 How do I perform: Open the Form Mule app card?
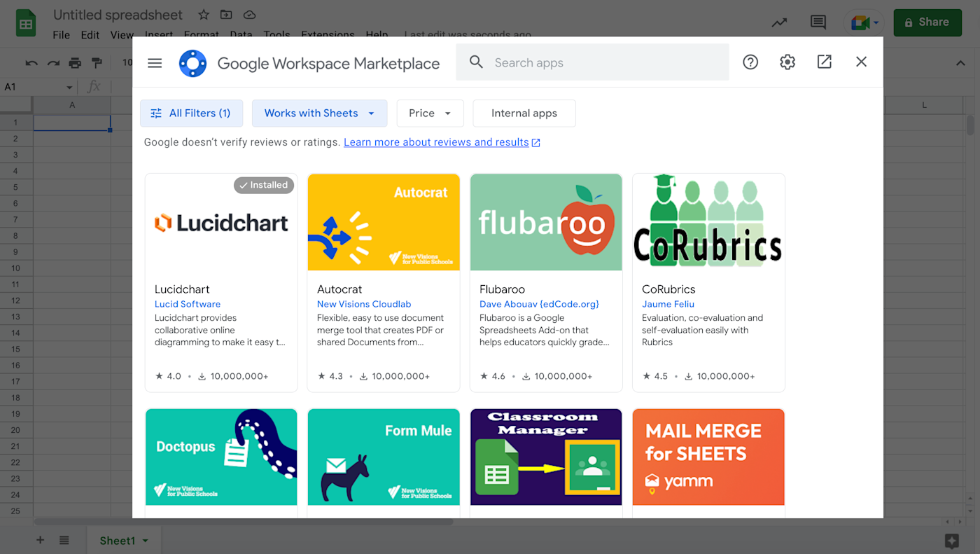pyautogui.click(x=384, y=463)
